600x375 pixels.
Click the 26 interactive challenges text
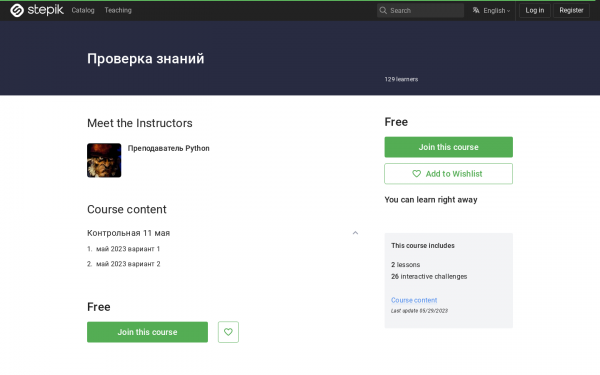tap(429, 276)
